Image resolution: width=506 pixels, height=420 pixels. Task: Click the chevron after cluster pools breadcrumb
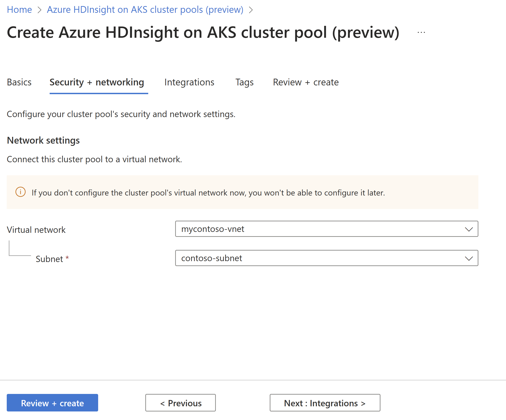coord(251,10)
